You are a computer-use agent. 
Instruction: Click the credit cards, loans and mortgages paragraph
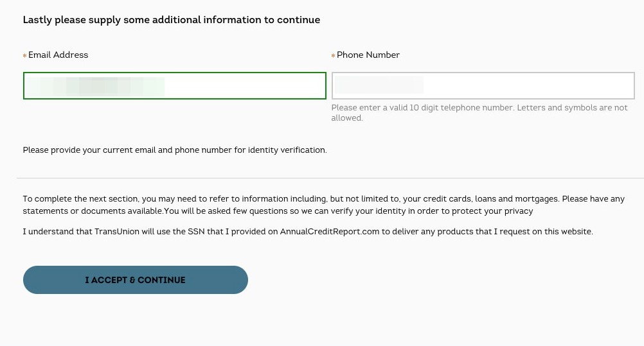coord(323,199)
